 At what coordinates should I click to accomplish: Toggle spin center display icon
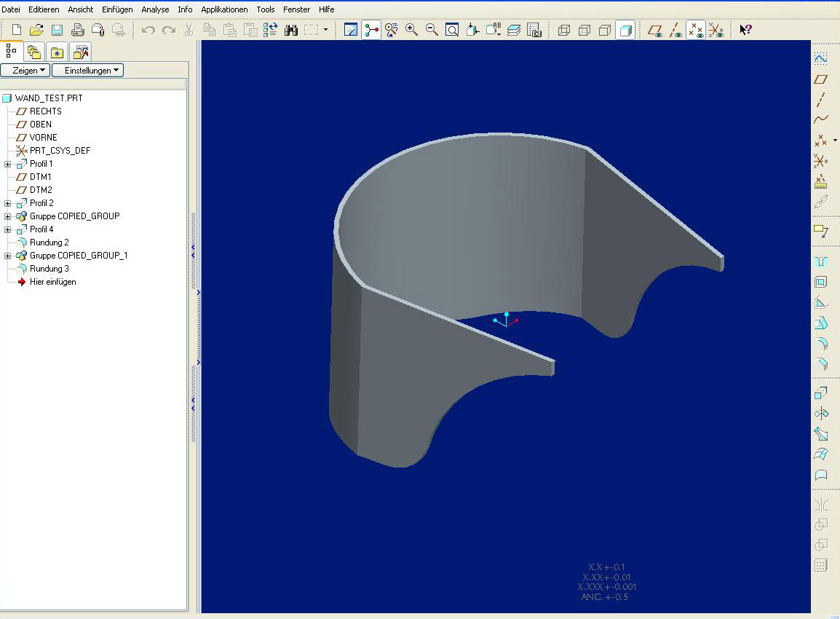pyautogui.click(x=371, y=30)
